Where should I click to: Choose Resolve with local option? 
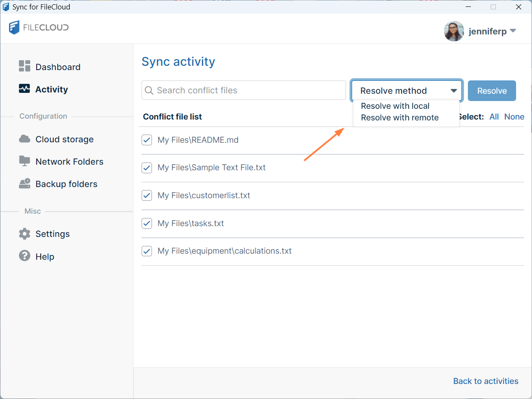[395, 106]
